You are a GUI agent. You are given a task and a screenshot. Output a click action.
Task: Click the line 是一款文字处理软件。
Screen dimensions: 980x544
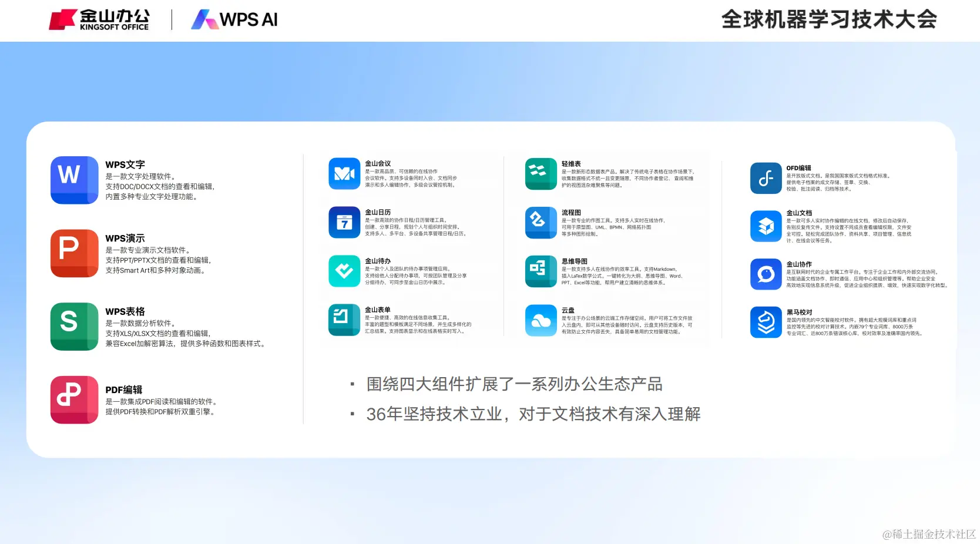tap(142, 176)
